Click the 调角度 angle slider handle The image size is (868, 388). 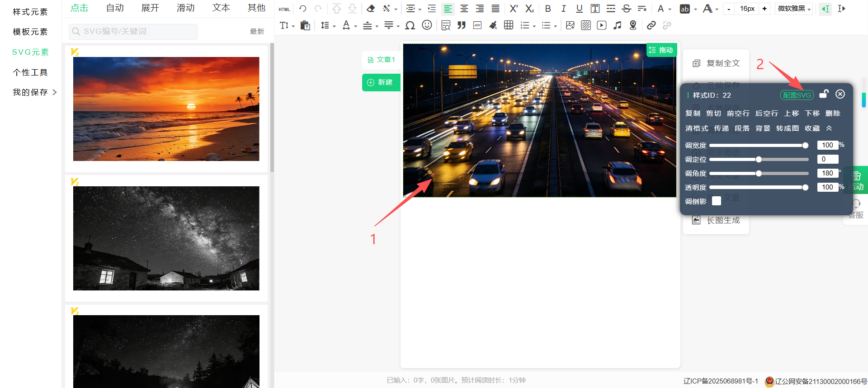tap(759, 173)
